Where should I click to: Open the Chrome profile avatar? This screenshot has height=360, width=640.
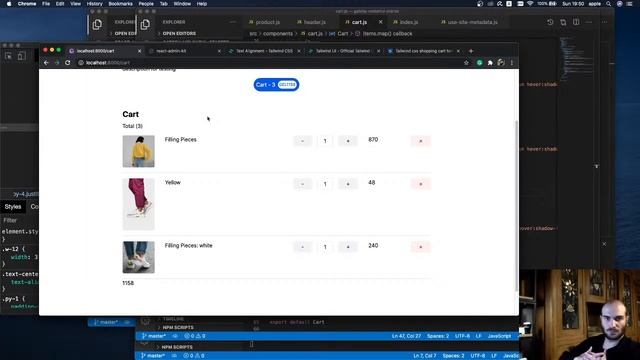[501, 63]
